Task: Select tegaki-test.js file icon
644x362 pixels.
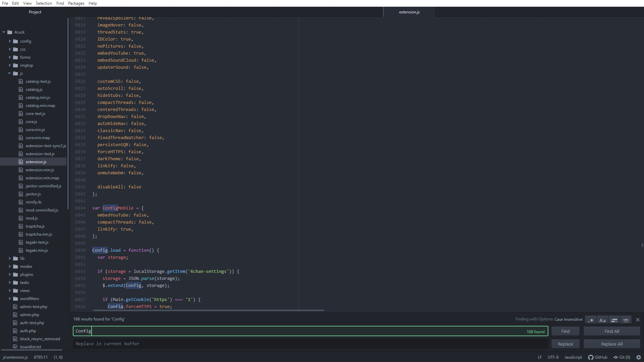Action: [x=21, y=242]
